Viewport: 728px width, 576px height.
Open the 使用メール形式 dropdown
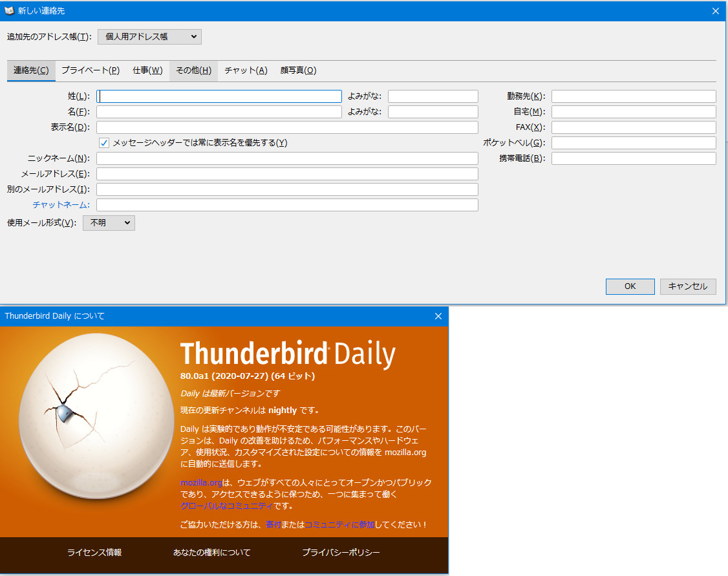tap(109, 223)
